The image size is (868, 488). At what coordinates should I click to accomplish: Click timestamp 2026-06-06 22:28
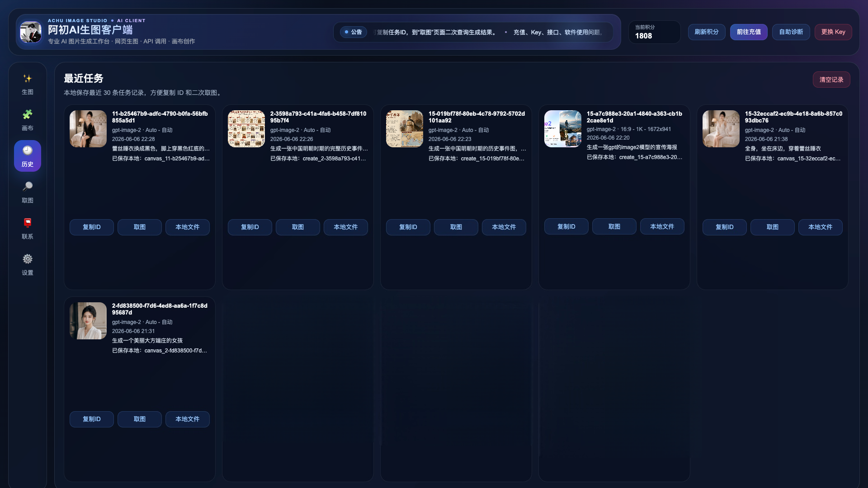tap(133, 139)
